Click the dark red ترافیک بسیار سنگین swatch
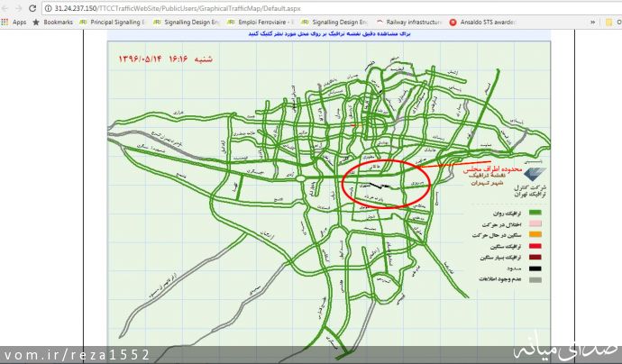 pos(535,257)
